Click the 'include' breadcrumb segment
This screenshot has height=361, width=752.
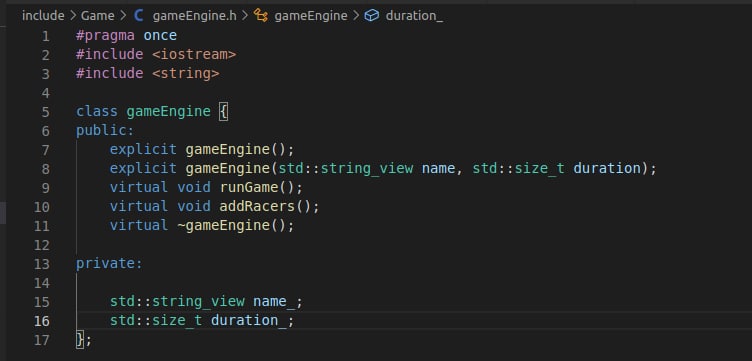click(43, 16)
